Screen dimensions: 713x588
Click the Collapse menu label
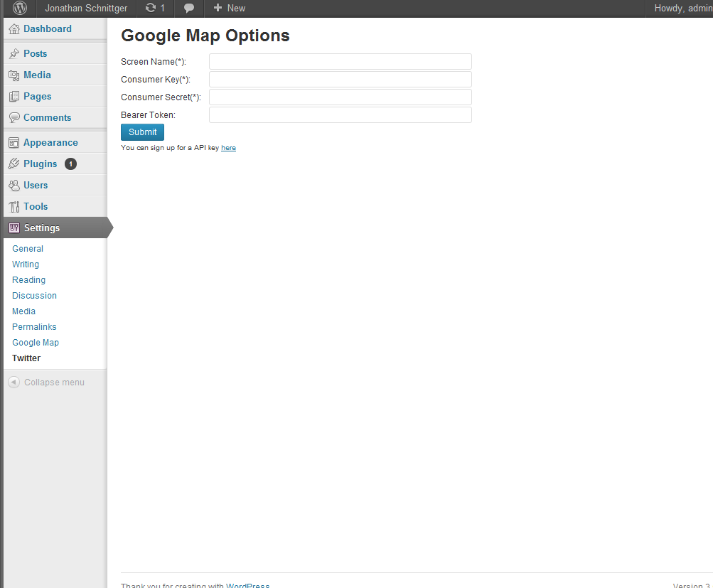[x=54, y=383]
